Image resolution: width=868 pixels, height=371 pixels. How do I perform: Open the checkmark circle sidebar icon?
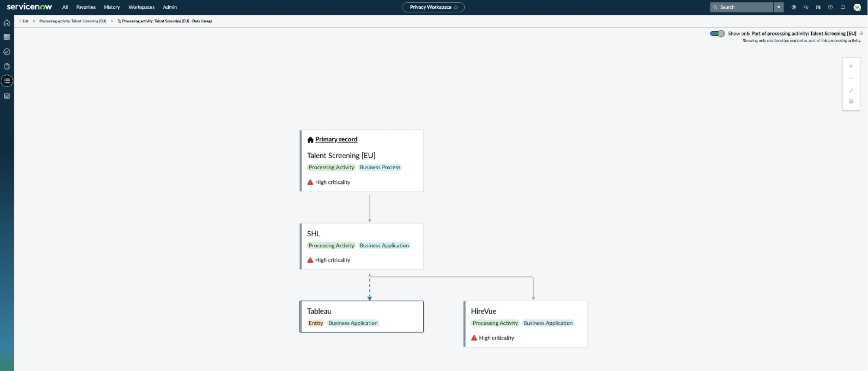7,51
